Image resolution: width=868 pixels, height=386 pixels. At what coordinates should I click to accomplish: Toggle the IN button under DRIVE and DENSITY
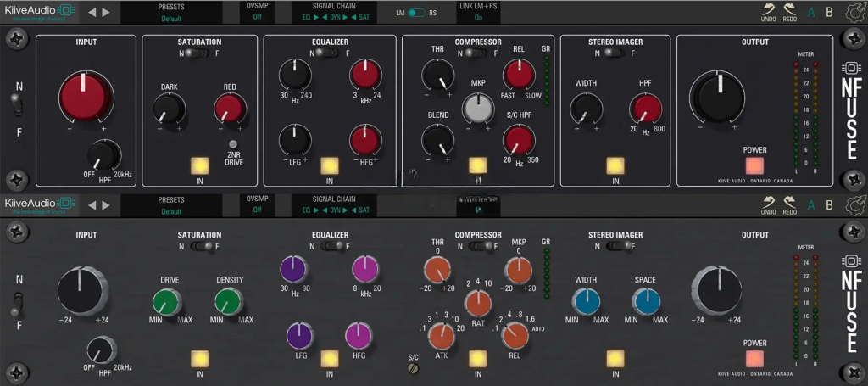click(x=199, y=359)
